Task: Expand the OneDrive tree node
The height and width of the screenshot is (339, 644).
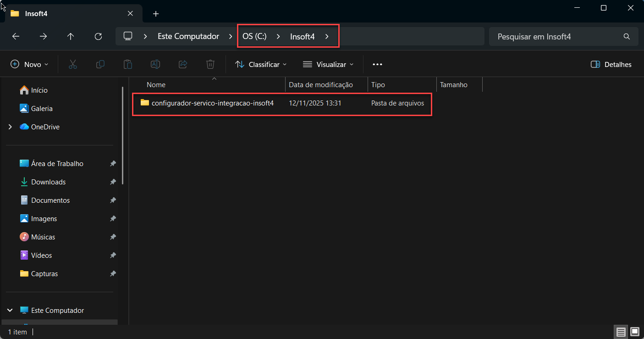Action: coord(10,127)
